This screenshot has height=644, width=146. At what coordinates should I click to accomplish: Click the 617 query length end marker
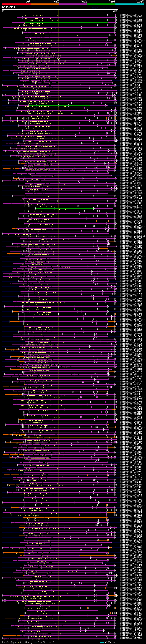point(115,11)
